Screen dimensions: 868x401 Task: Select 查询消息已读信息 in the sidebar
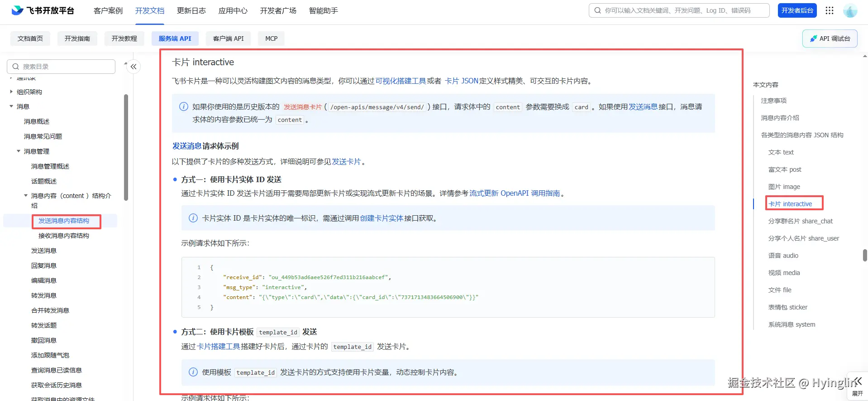coord(57,370)
